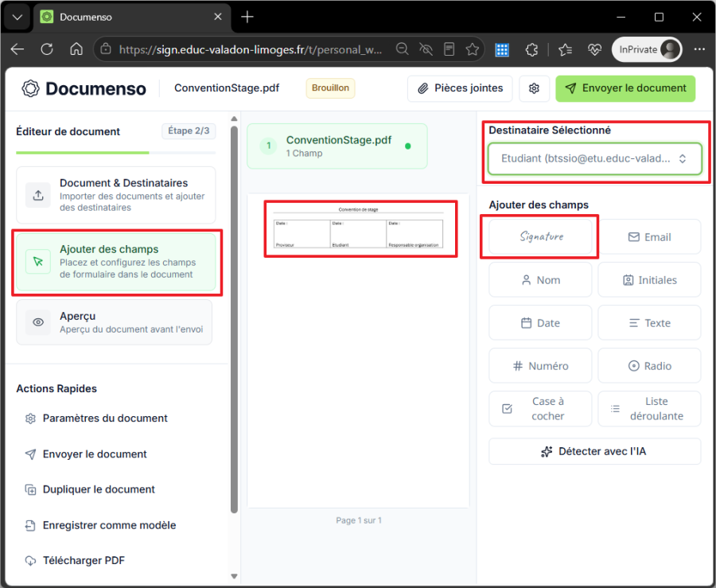Viewport: 716px width, 588px height.
Task: Click the green Envoyer le document button
Action: (625, 88)
